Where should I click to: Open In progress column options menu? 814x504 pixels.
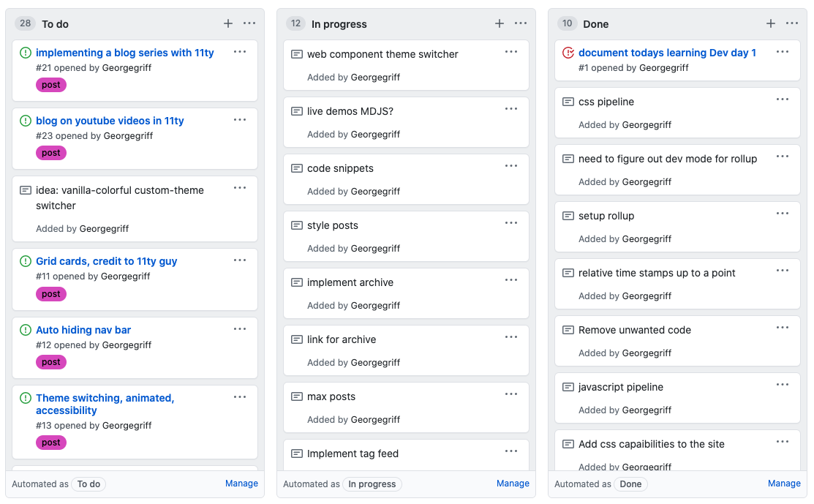point(521,23)
